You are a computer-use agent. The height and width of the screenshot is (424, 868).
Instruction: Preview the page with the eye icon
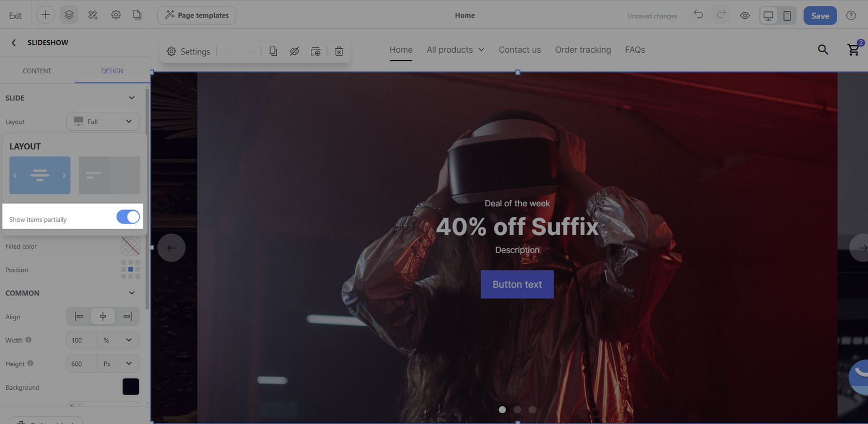(x=745, y=16)
